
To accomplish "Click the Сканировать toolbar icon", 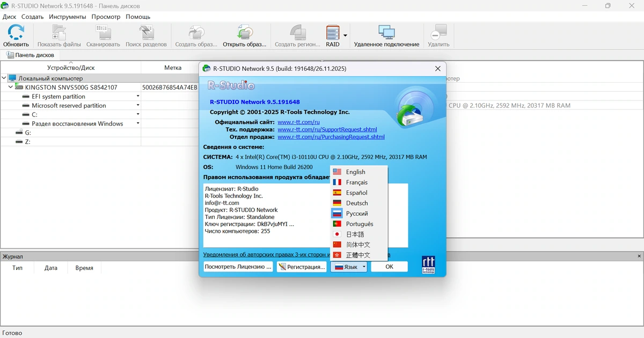I will [103, 32].
